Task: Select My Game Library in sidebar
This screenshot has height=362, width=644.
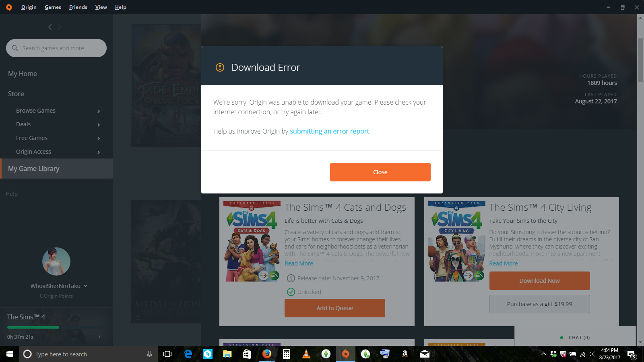Action: [56, 169]
